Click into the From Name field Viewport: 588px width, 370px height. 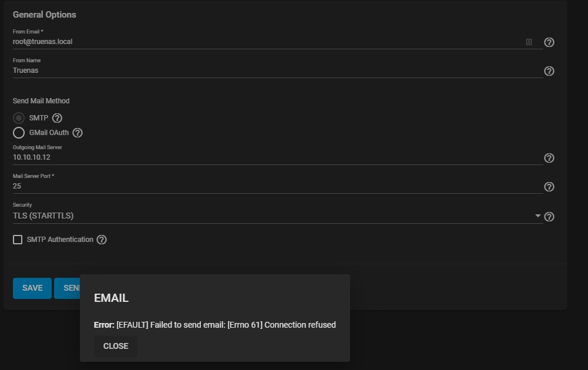pos(264,70)
